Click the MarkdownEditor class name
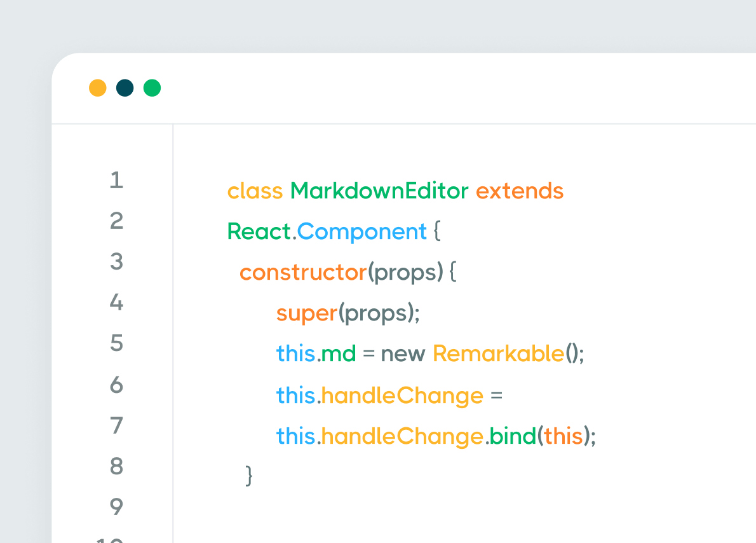The height and width of the screenshot is (543, 756). point(379,190)
